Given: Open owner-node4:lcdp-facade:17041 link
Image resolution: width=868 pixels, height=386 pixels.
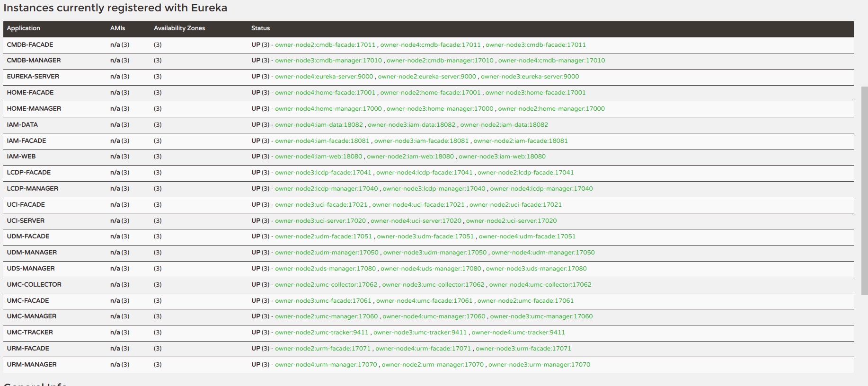Looking at the screenshot, I should click(x=425, y=173).
